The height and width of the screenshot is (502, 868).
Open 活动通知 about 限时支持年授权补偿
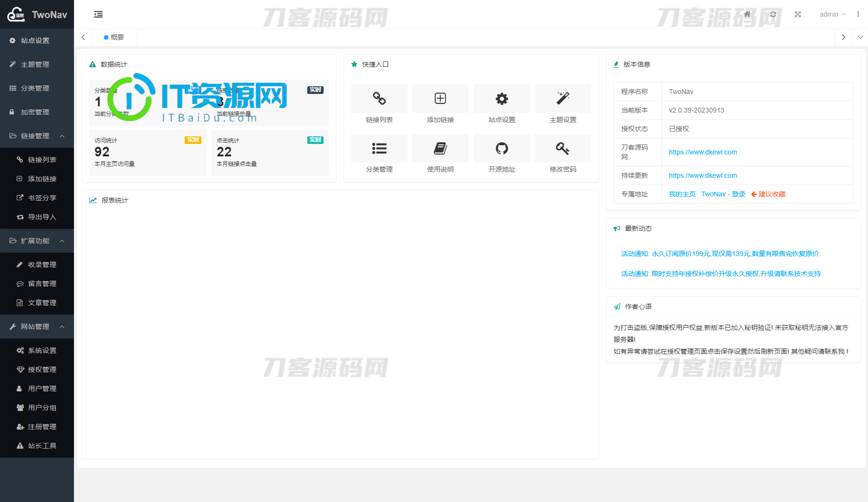click(721, 274)
